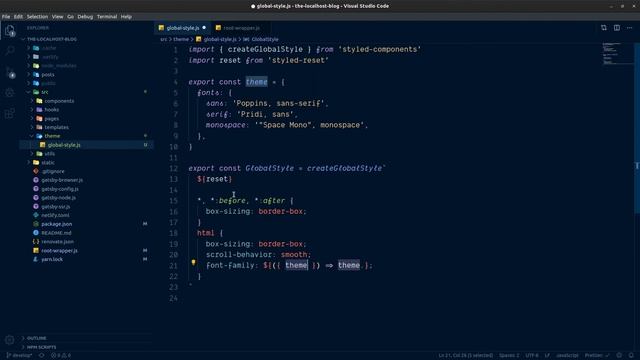Image resolution: width=640 pixels, height=360 pixels.
Task: Click the develop branch in status bar
Action: point(20,356)
